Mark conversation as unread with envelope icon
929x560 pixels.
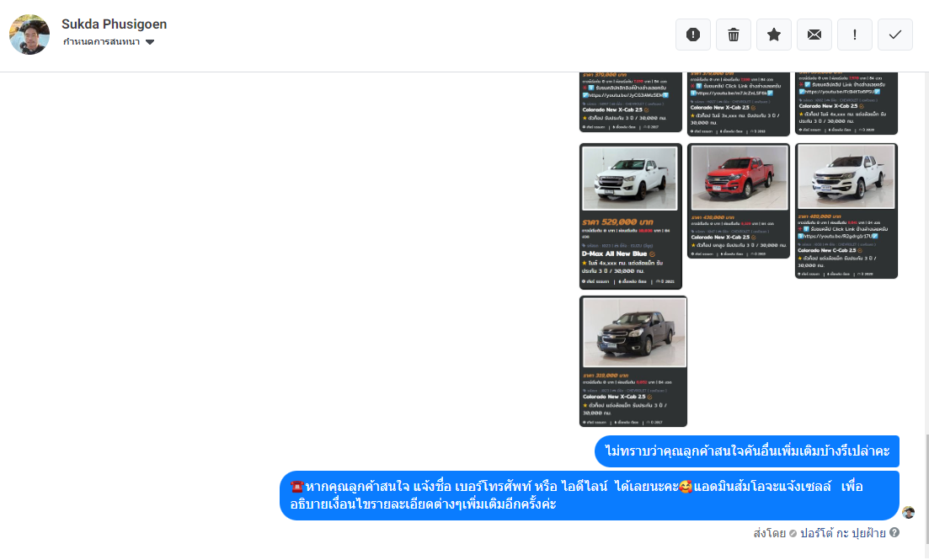(814, 35)
